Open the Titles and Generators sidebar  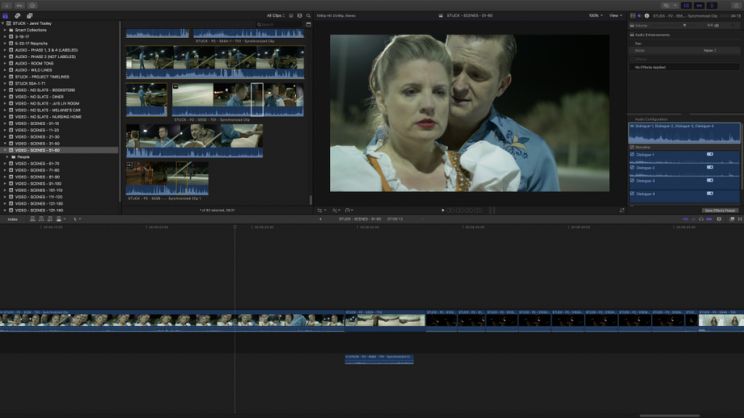point(29,16)
